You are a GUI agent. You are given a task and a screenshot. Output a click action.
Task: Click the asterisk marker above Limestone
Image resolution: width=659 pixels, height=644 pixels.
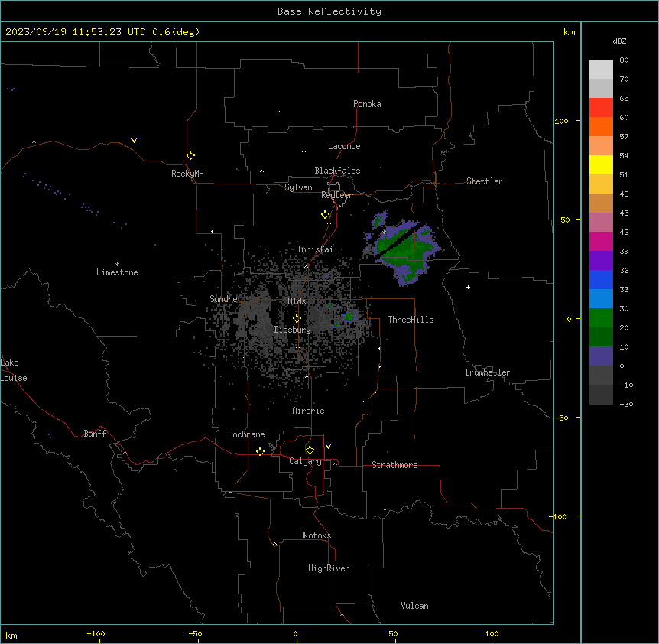click(117, 265)
